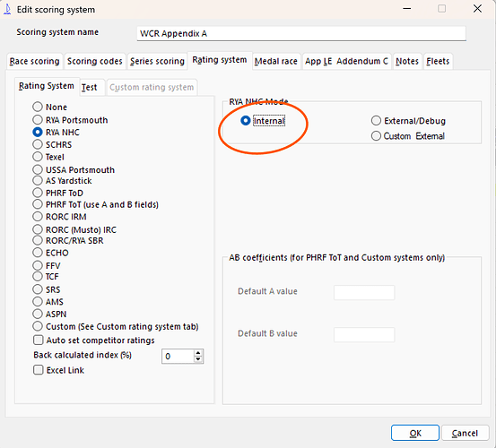Increase Back calculated index value

click(198, 353)
